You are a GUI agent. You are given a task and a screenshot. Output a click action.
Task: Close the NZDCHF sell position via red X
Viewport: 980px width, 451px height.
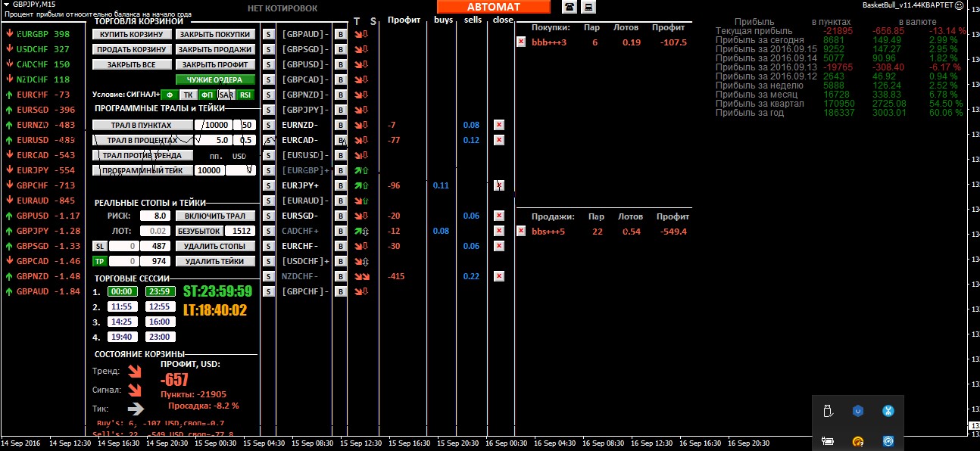499,276
